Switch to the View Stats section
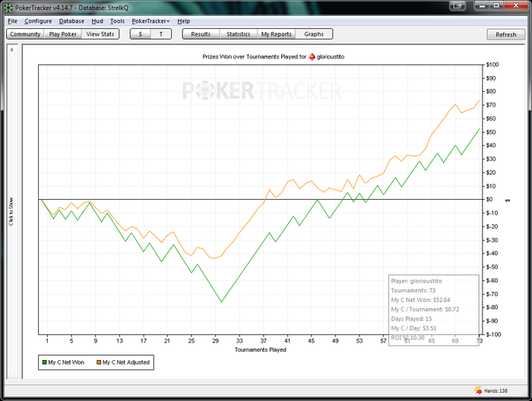This screenshot has height=401, width=532. (100, 34)
